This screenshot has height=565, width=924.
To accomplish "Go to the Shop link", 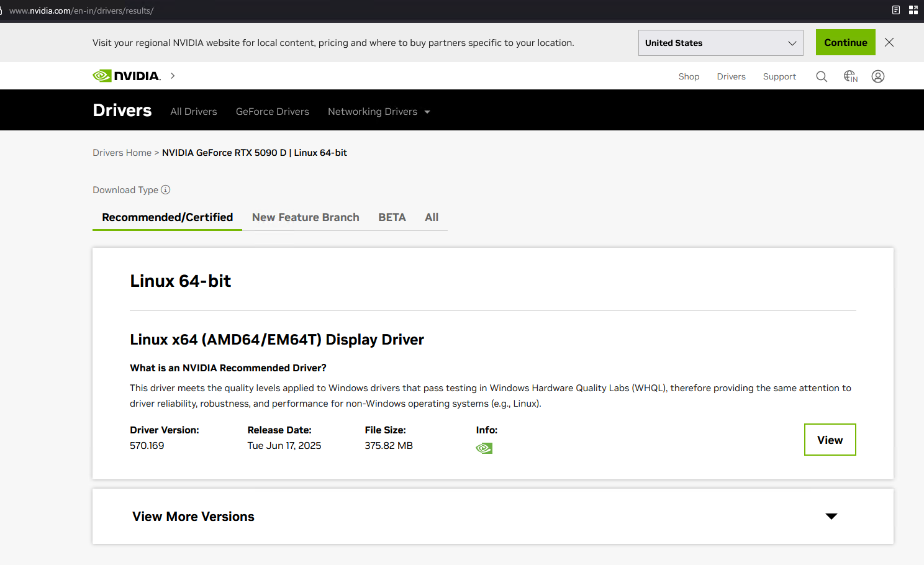I will (689, 76).
